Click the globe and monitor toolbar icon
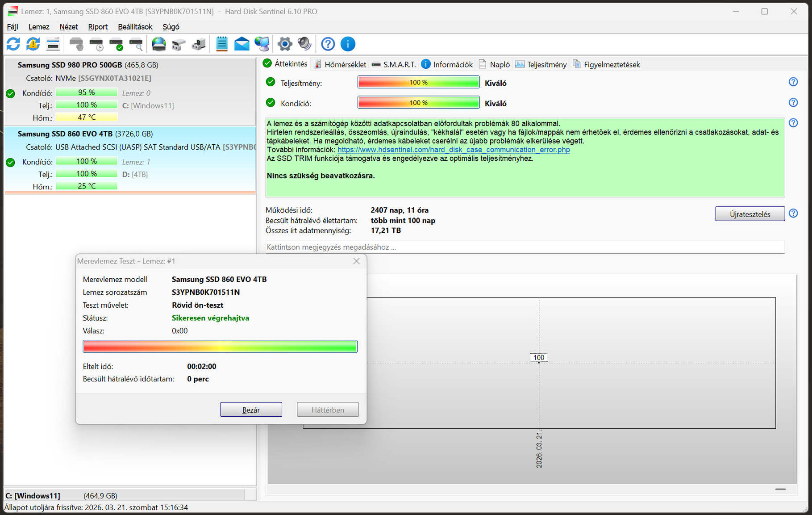Screen dimensions: 812x515 click(x=262, y=44)
